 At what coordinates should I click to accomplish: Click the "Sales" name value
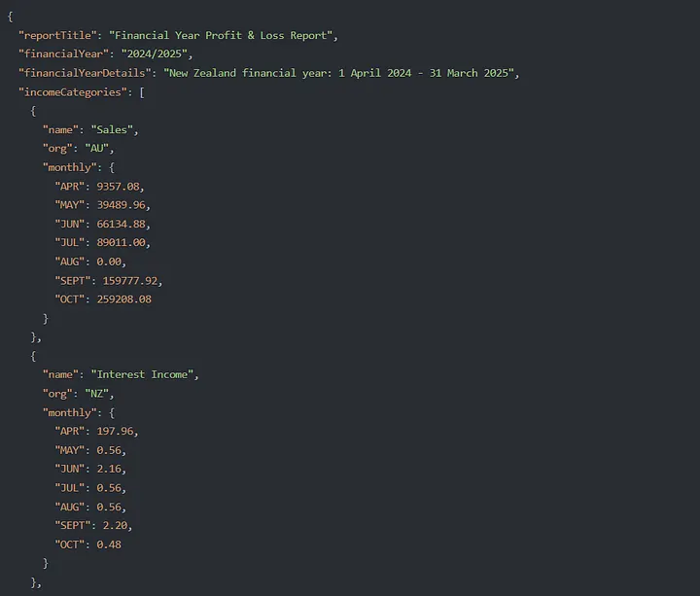[x=112, y=129]
